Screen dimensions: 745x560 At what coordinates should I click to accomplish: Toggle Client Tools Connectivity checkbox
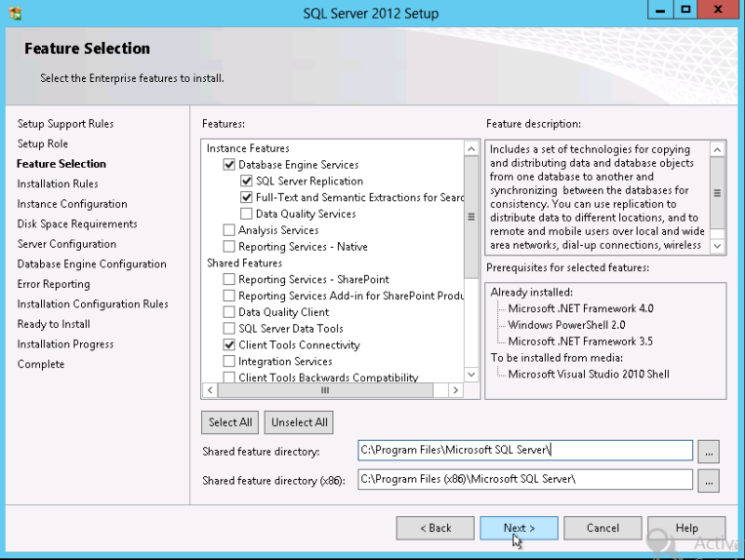click(x=229, y=345)
